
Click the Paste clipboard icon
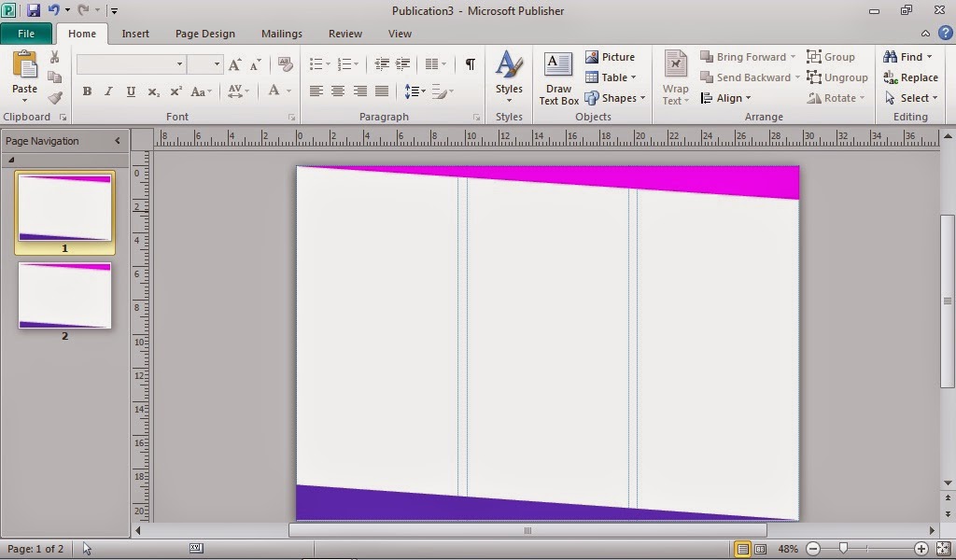[25, 64]
